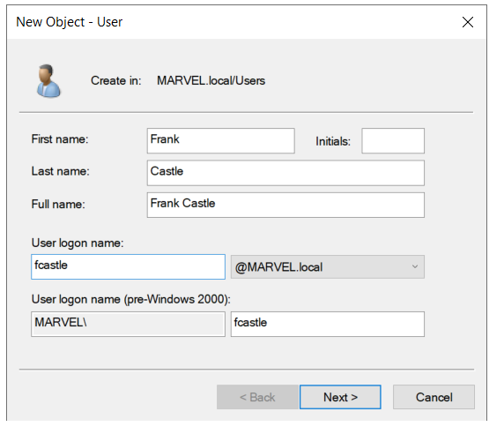Image resolution: width=504 pixels, height=434 pixels.
Task: Click the User logon name field fcastle
Action: [x=128, y=266]
